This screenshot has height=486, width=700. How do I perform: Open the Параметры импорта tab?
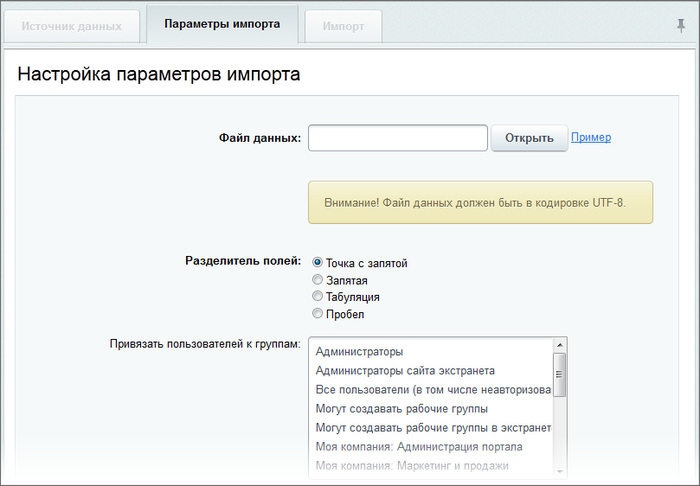click(x=222, y=24)
